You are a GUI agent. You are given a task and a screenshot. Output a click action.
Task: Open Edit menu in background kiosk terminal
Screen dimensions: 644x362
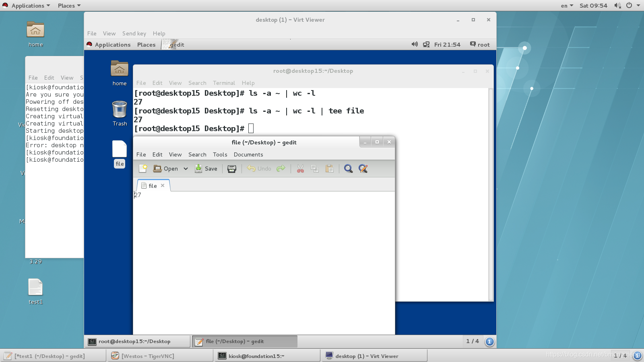point(49,78)
